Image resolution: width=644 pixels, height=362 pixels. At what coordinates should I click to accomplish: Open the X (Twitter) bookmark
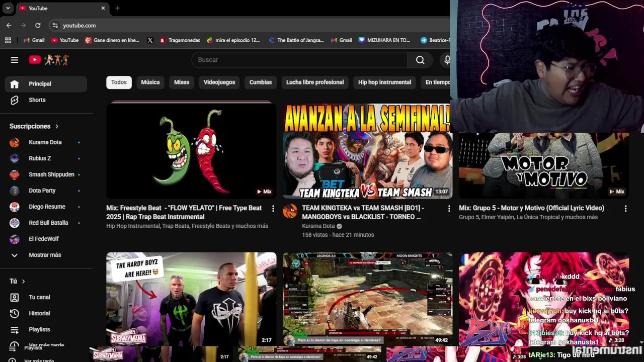tap(150, 40)
